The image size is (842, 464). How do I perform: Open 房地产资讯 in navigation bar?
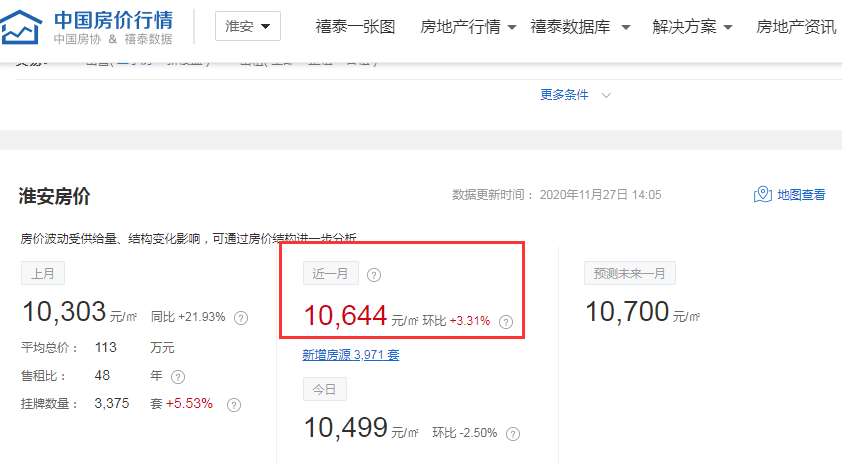(796, 26)
